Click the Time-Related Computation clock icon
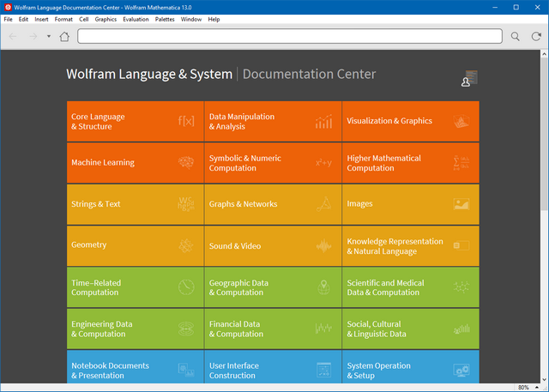 coord(186,286)
